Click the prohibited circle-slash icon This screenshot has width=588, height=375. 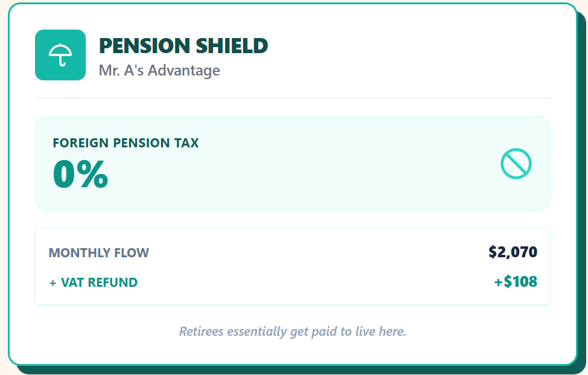click(x=516, y=164)
